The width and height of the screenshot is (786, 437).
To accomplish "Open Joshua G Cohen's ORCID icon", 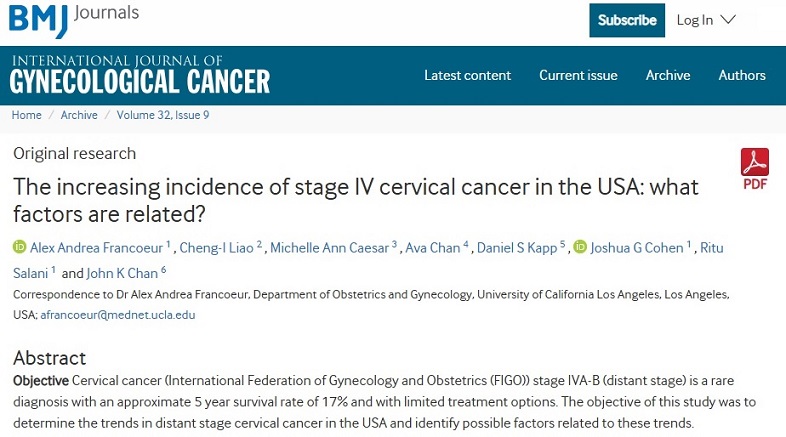I will tap(581, 247).
